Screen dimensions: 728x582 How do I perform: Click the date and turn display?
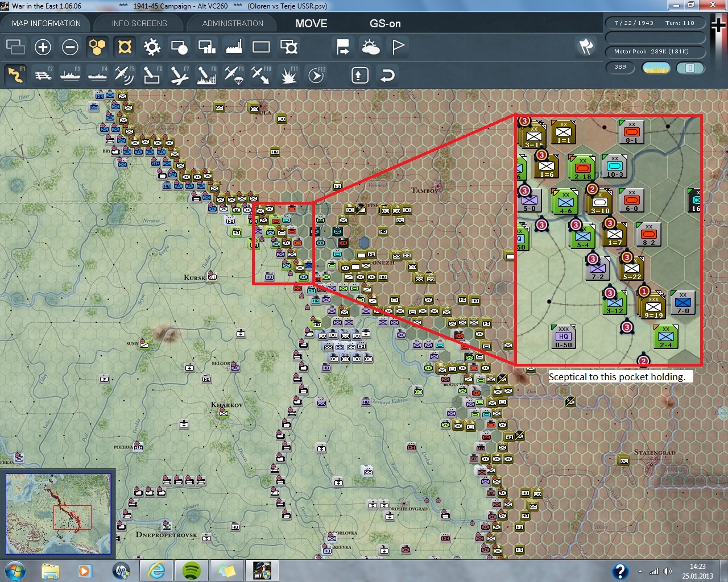(655, 23)
